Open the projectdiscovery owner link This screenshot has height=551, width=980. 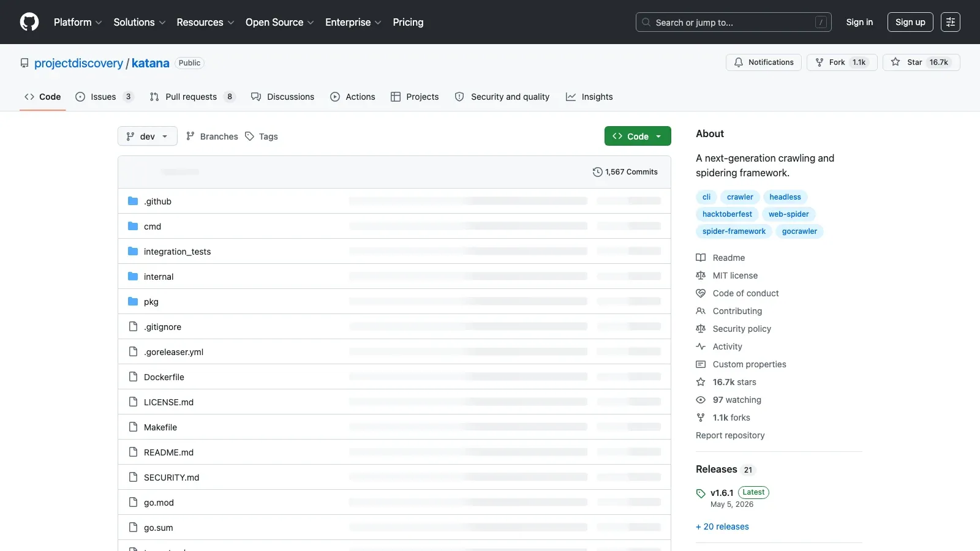[x=78, y=63]
